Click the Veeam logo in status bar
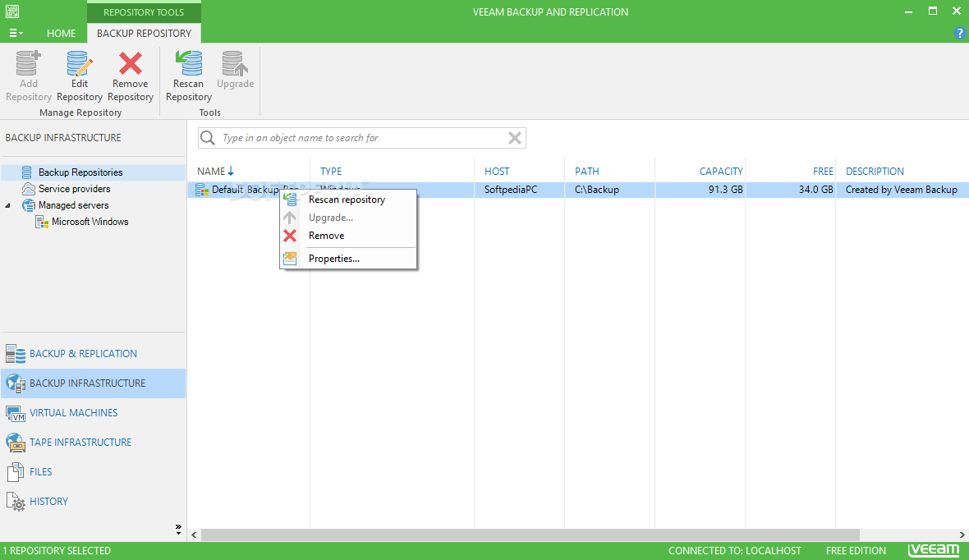The width and height of the screenshot is (969, 560). (934, 549)
